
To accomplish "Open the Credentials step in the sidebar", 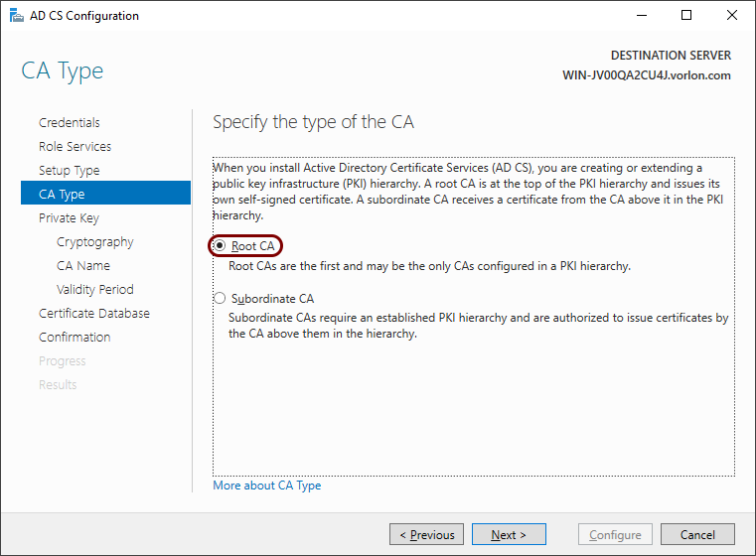I will click(70, 123).
